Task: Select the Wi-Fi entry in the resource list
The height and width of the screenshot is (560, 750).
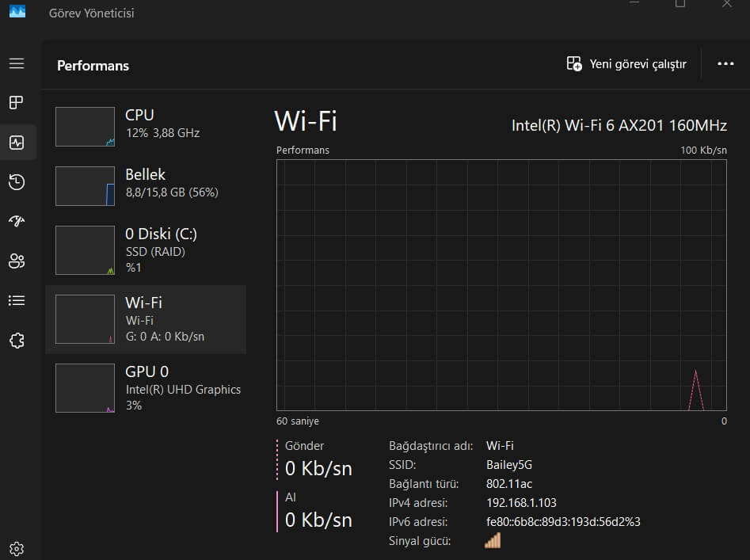Action: [146, 319]
